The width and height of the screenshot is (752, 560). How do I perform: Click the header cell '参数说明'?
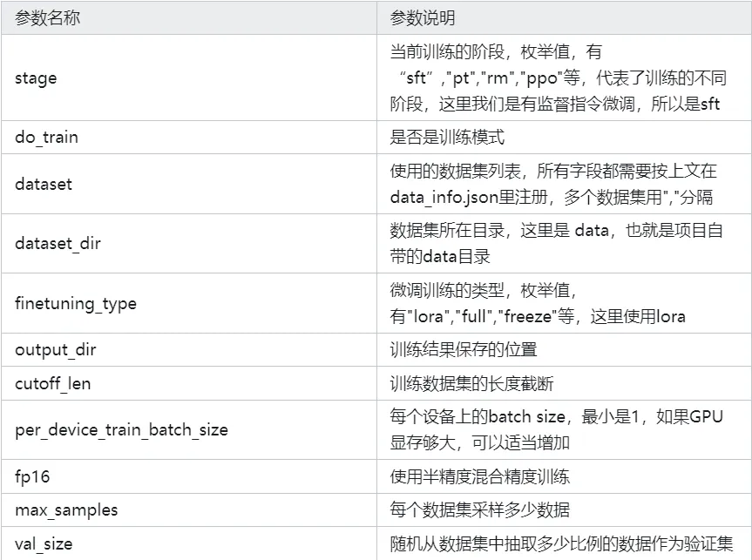(565, 17)
